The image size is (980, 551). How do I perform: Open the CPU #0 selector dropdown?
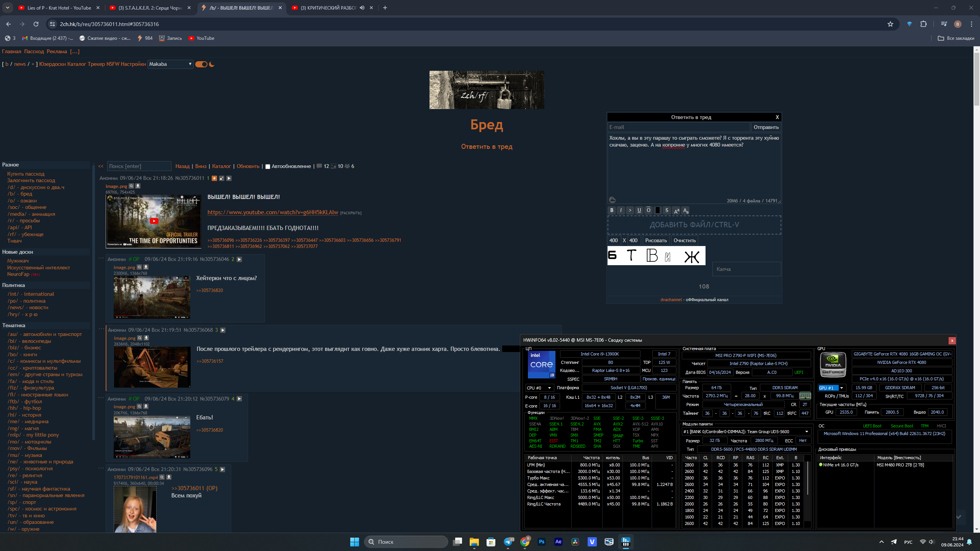[539, 388]
